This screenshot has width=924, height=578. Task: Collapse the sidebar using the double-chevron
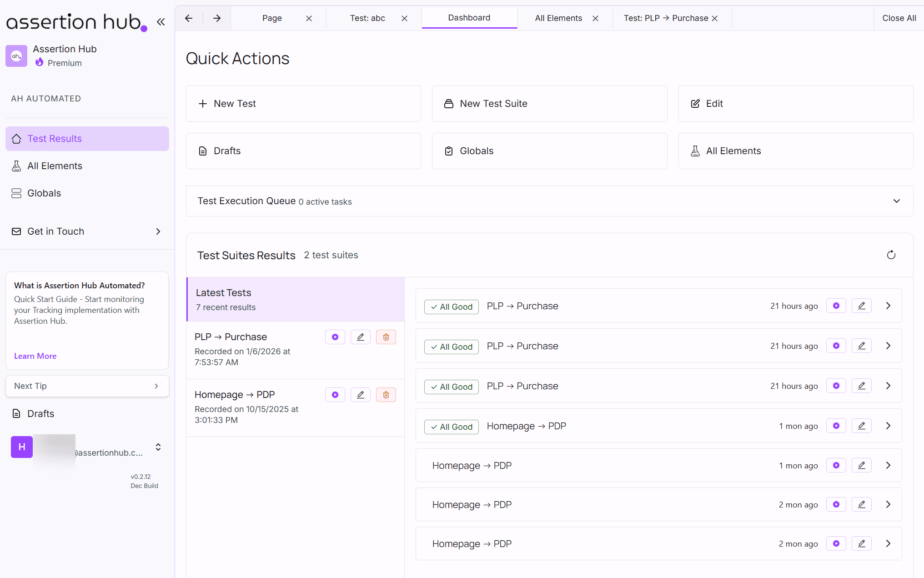click(161, 21)
